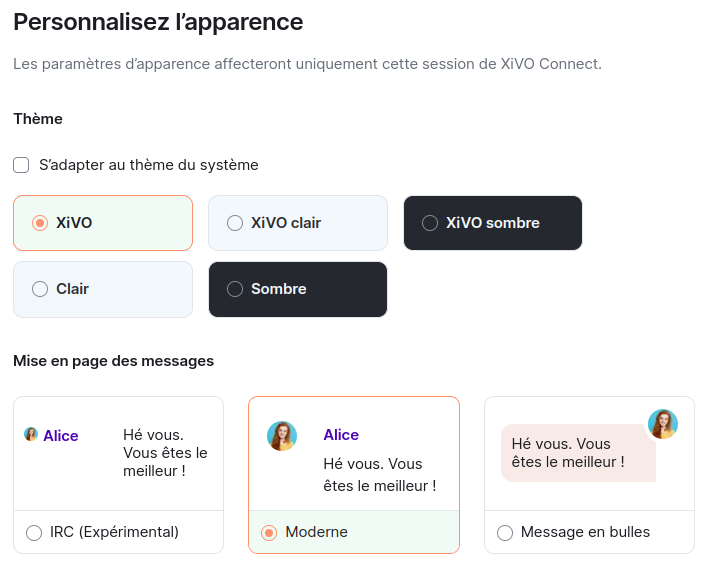Click the Moderne preview message text
Screen dimensions: 714x577
tap(379, 475)
